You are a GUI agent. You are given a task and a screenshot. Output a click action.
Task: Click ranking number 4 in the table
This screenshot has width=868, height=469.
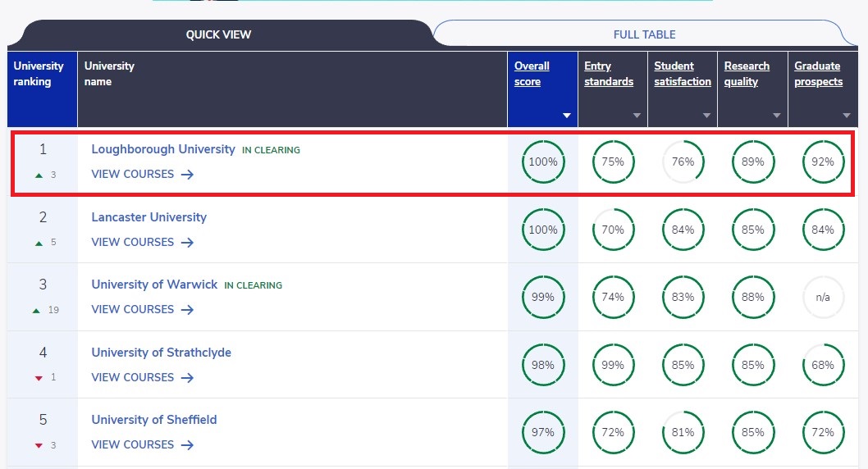click(x=43, y=353)
